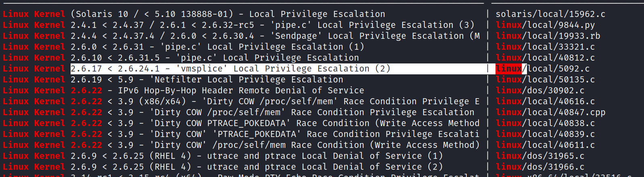Click the linux/local/40838.c path
Image resolution: width=644 pixels, height=177 pixels.
tap(545, 123)
